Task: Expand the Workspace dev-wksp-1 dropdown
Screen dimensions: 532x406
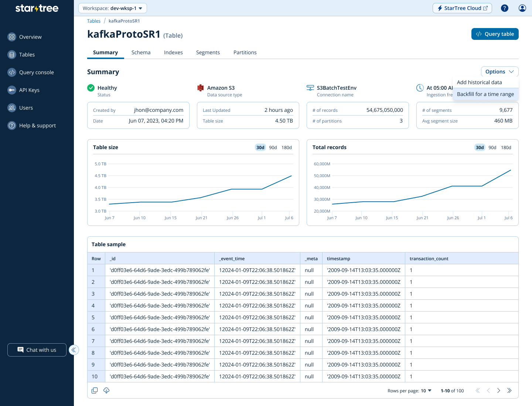Action: 112,8
